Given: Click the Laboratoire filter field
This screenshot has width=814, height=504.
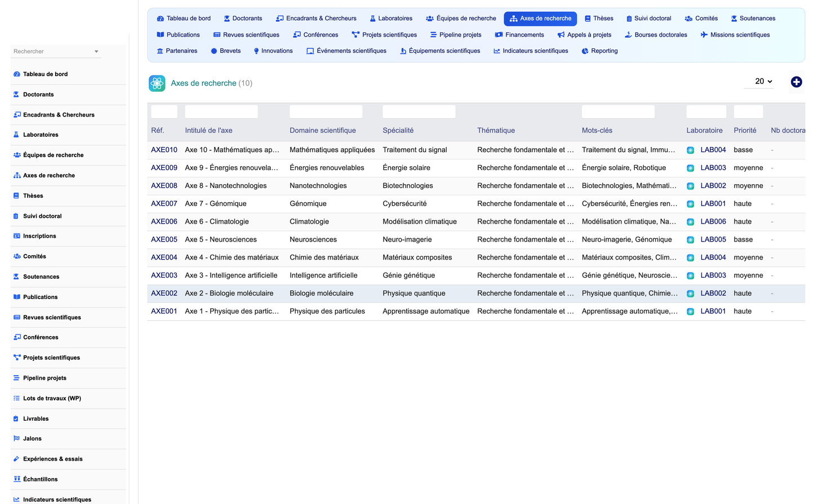Looking at the screenshot, I should 706,111.
